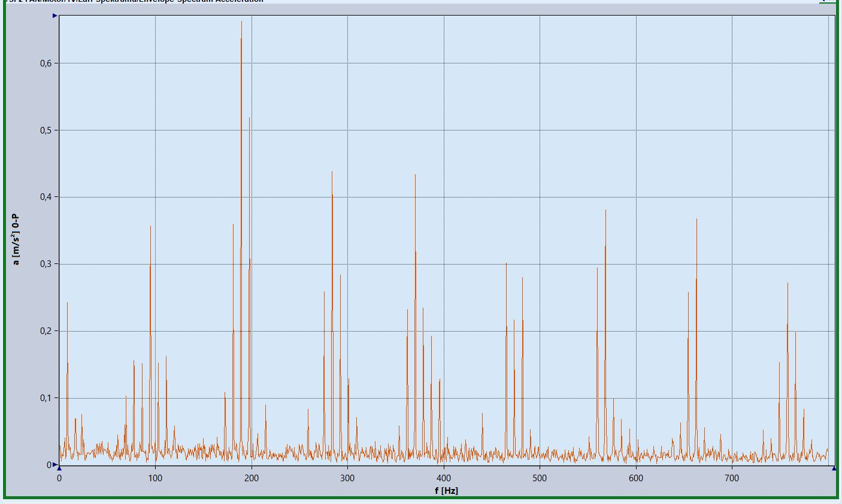
Task: Click the 100 x-axis tick label
Action: (x=155, y=478)
